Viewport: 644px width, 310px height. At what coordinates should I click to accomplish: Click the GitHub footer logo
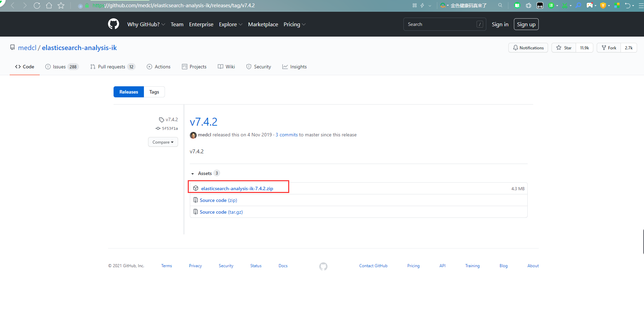pyautogui.click(x=323, y=266)
